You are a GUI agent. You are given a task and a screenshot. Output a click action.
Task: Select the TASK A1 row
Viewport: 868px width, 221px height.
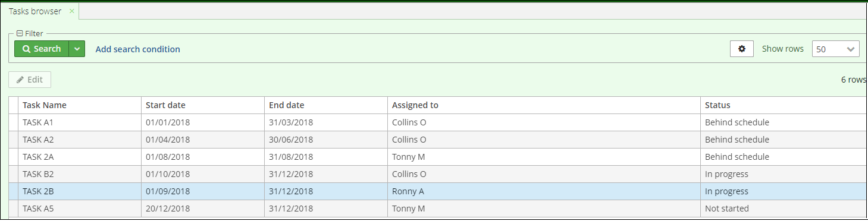pyautogui.click(x=437, y=122)
